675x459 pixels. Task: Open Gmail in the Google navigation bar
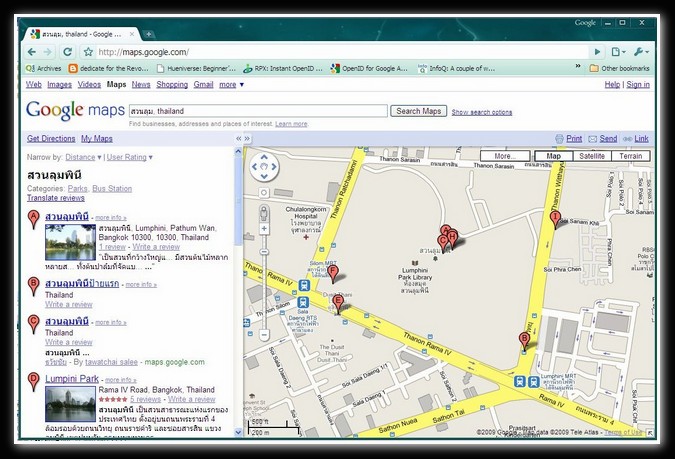[x=203, y=84]
